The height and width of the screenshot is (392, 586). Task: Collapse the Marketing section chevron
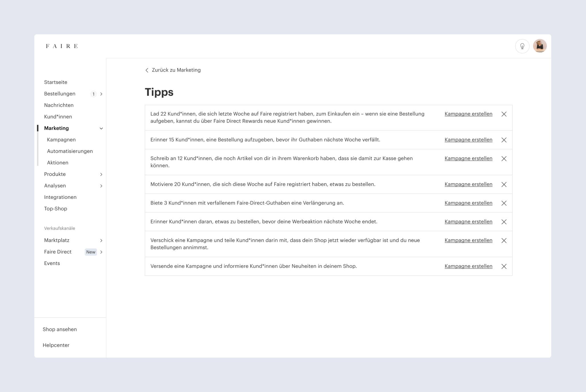pos(101,128)
